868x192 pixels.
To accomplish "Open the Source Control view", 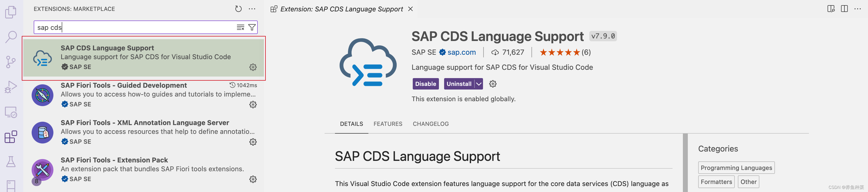I will [x=11, y=62].
